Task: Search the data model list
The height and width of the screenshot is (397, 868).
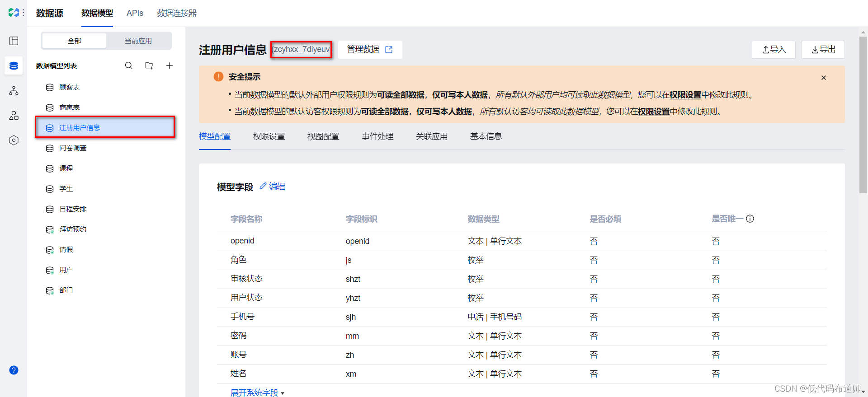Action: point(129,66)
